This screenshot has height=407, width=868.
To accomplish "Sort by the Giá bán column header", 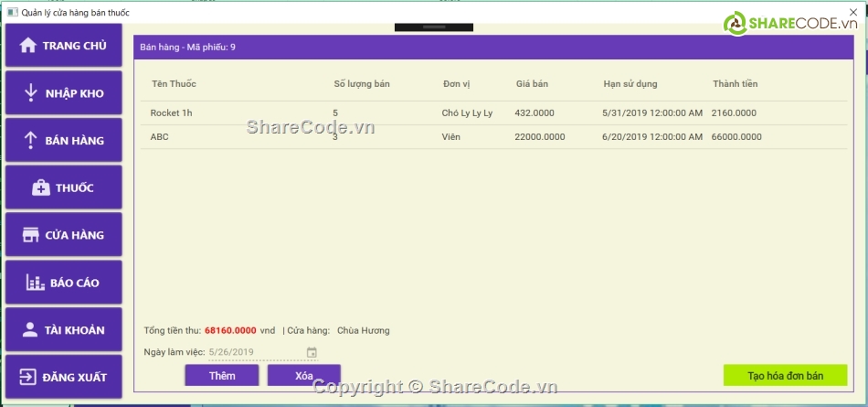I will tap(532, 84).
